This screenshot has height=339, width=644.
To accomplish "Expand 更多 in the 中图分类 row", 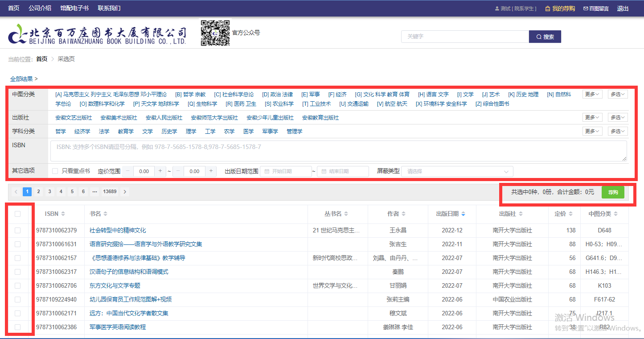I will (x=592, y=94).
